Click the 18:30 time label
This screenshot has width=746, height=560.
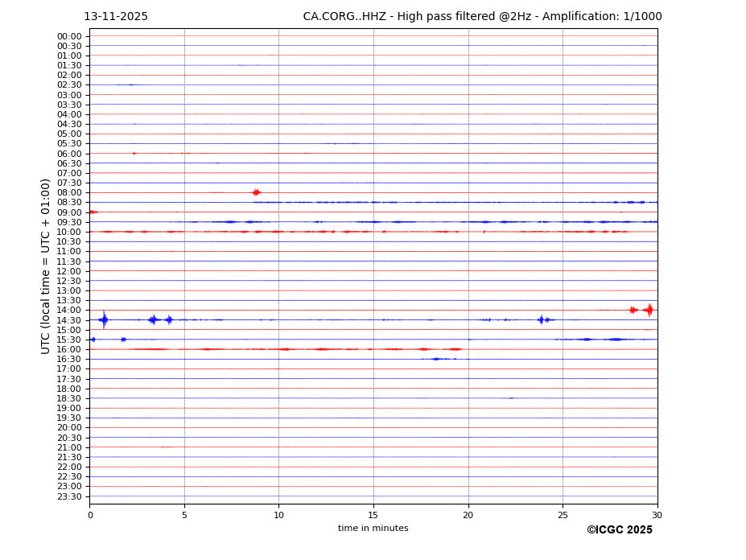[x=69, y=398]
